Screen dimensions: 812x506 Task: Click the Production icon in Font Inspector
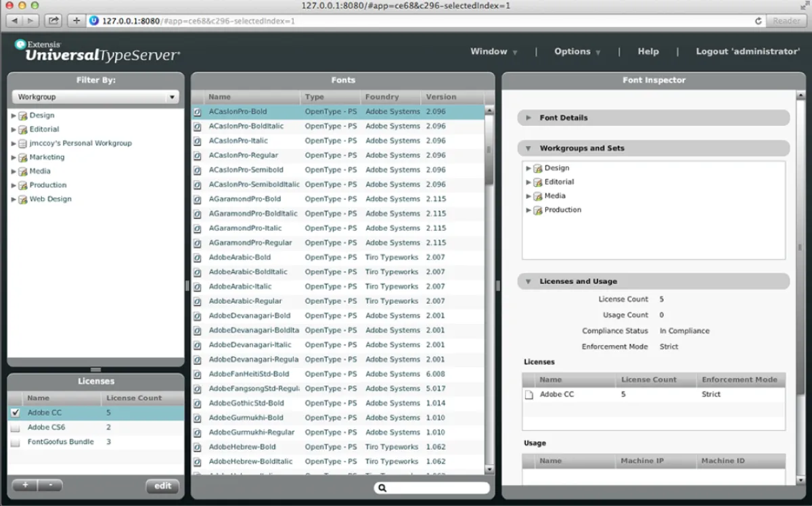click(538, 210)
